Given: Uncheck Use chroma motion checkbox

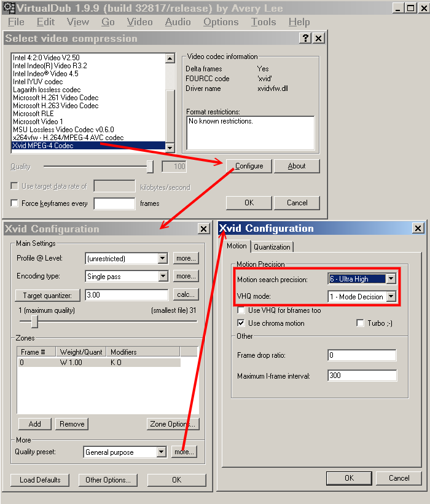Looking at the screenshot, I should pos(241,323).
